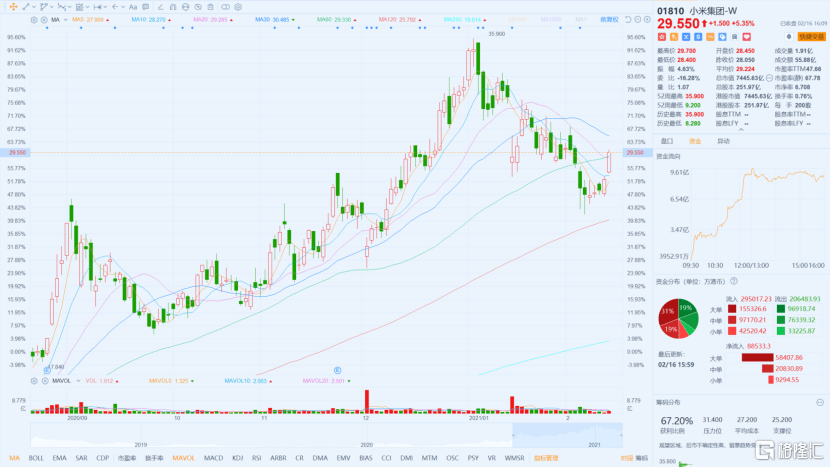The height and width of the screenshot is (467, 830).
Task: Click the orange 快捷交易 button
Action: tap(811, 37)
